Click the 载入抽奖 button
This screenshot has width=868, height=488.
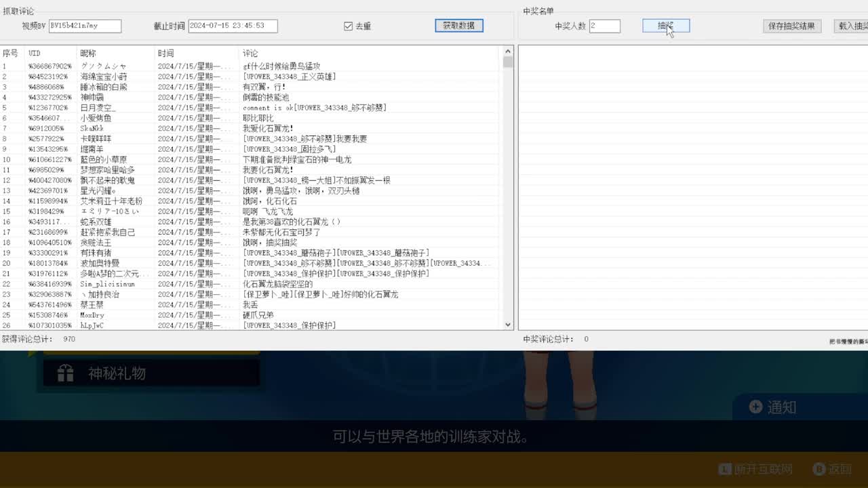click(852, 26)
